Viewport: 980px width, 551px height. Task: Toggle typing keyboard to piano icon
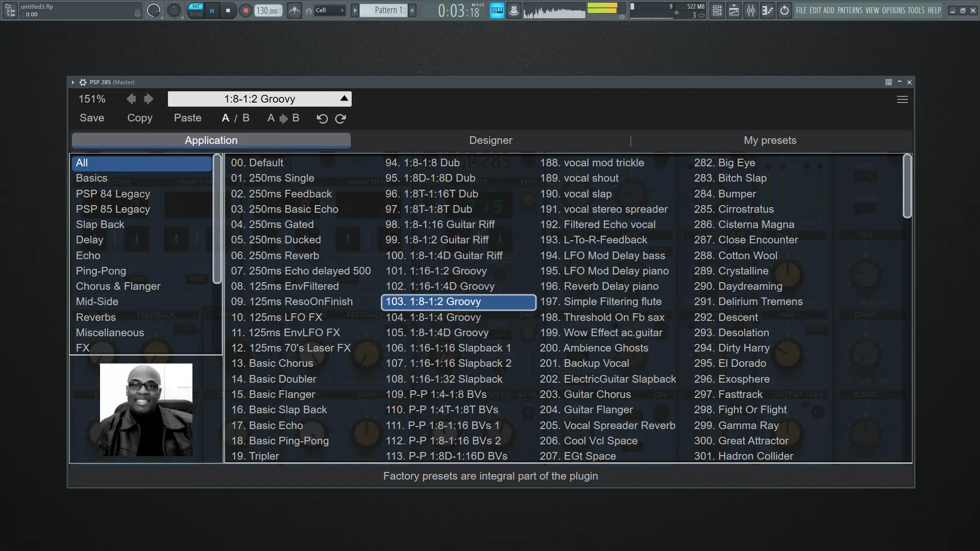pyautogui.click(x=497, y=10)
